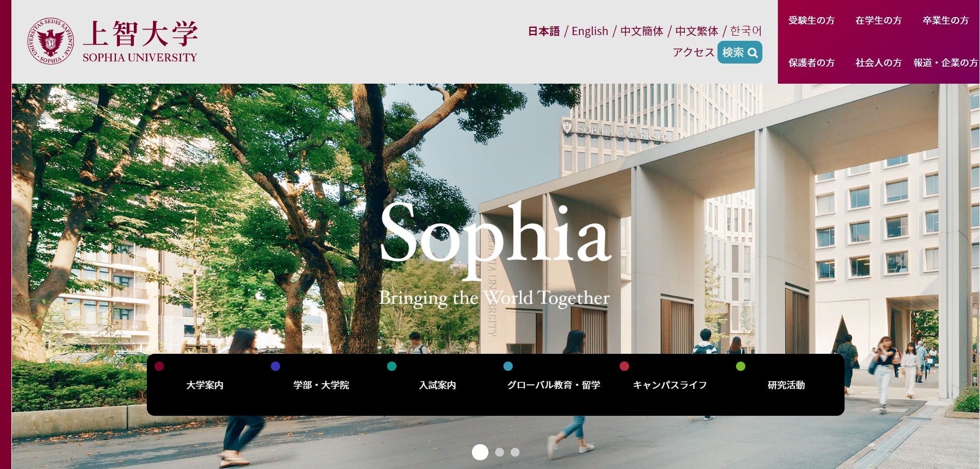This screenshot has height=469, width=980.
Task: Open the 受験生の方 audience menu item
Action: (x=811, y=21)
